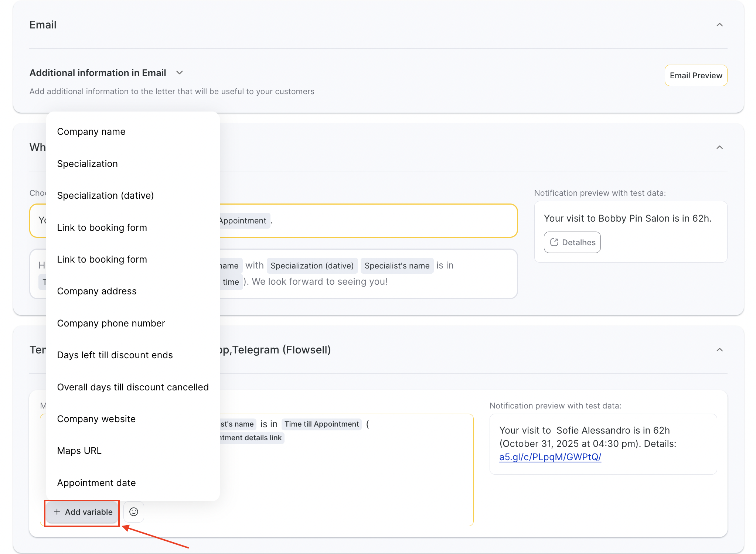Viewport: 756px width, 554px height.
Task: Insert Company phone number variable
Action: [x=111, y=323]
